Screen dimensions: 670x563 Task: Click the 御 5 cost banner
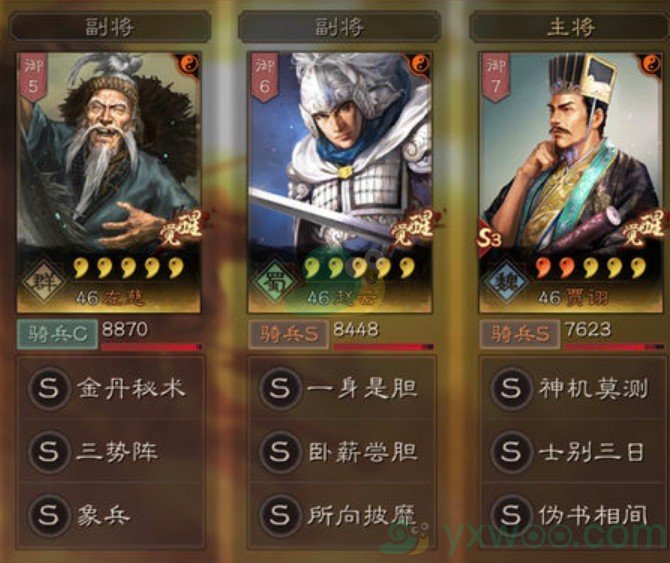(x=33, y=77)
